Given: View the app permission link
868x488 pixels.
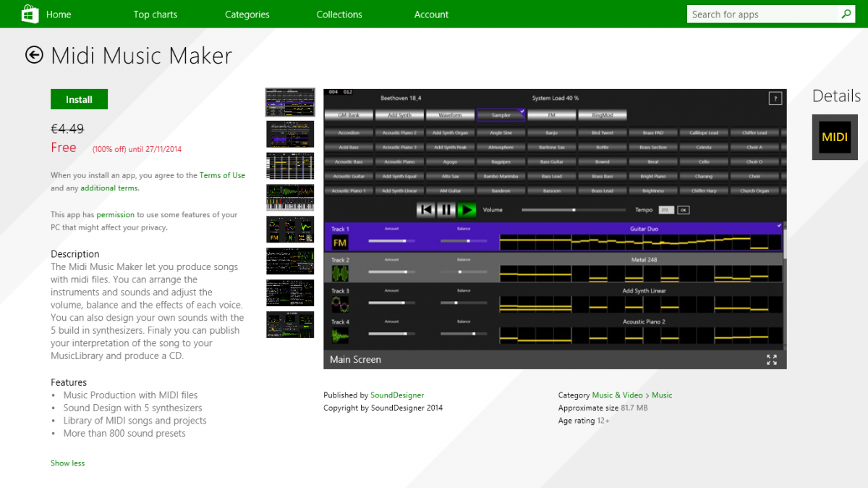Looking at the screenshot, I should (116, 215).
